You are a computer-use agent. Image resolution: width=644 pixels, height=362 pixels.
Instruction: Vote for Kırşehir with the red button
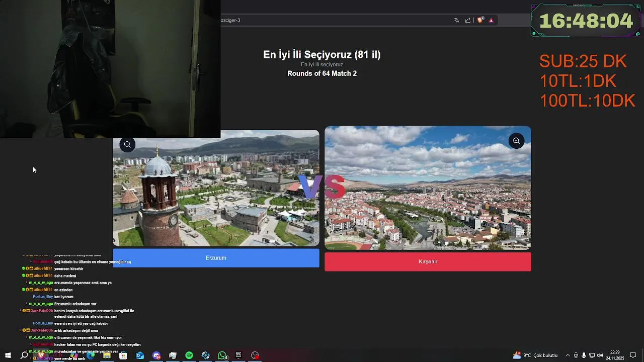click(x=428, y=261)
